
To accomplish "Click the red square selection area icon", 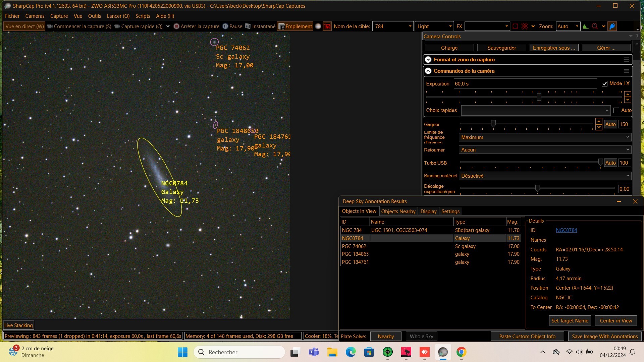I will click(x=516, y=26).
